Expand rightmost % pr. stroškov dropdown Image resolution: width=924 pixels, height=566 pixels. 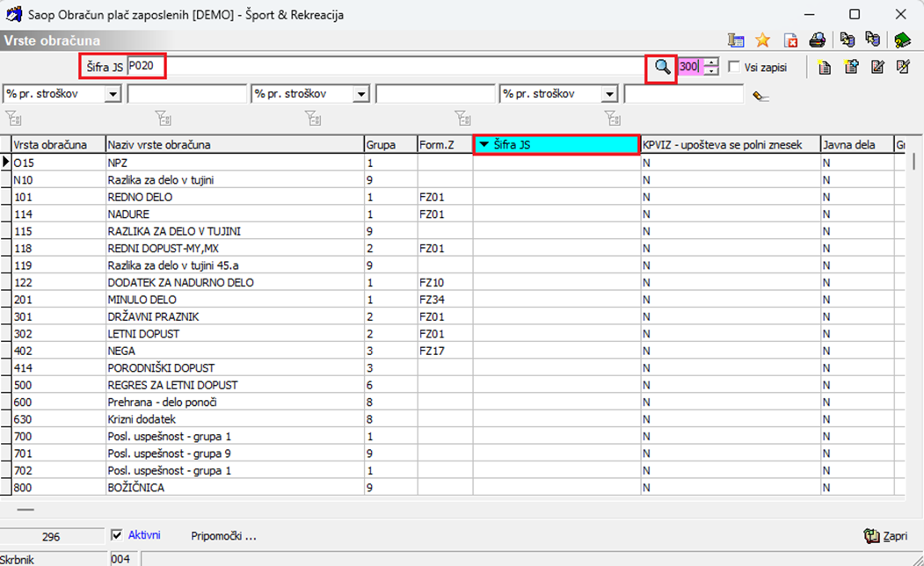(x=609, y=94)
